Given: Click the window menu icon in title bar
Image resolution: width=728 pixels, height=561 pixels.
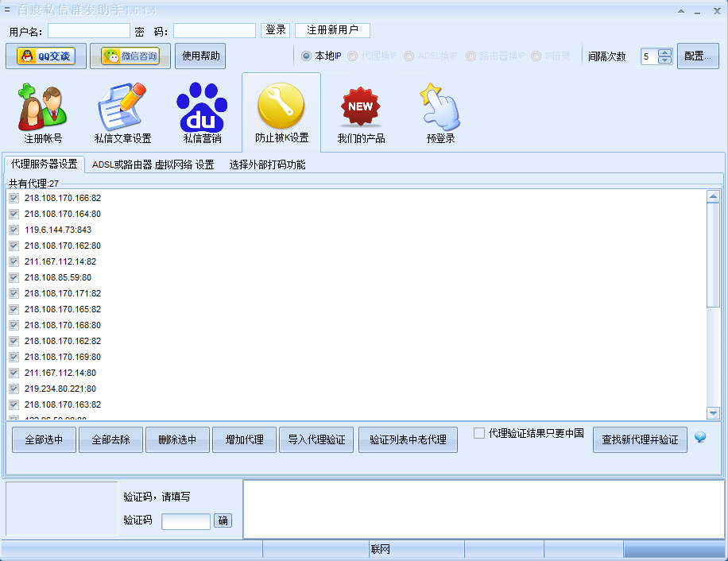Looking at the screenshot, I should 7,9.
